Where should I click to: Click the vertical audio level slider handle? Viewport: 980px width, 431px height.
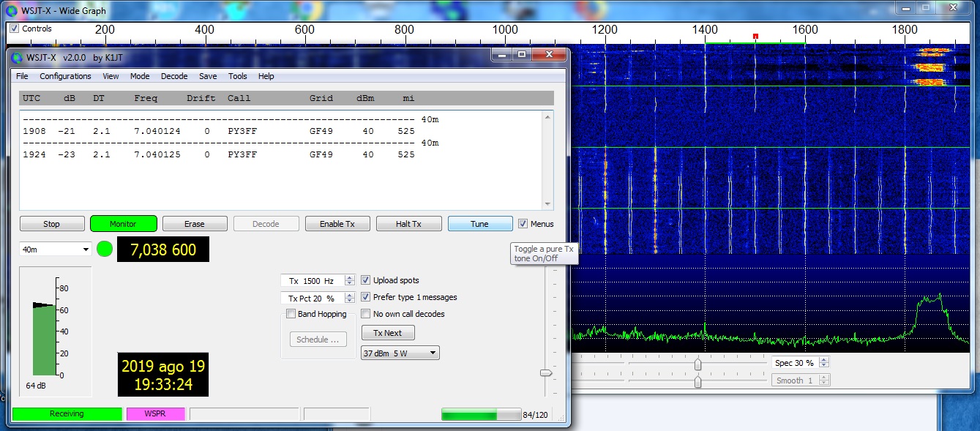[x=546, y=373]
